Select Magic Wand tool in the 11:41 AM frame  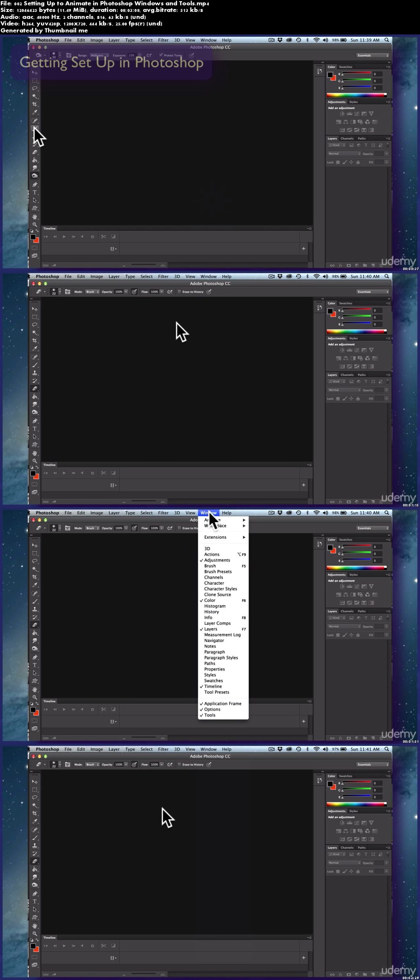click(x=35, y=806)
